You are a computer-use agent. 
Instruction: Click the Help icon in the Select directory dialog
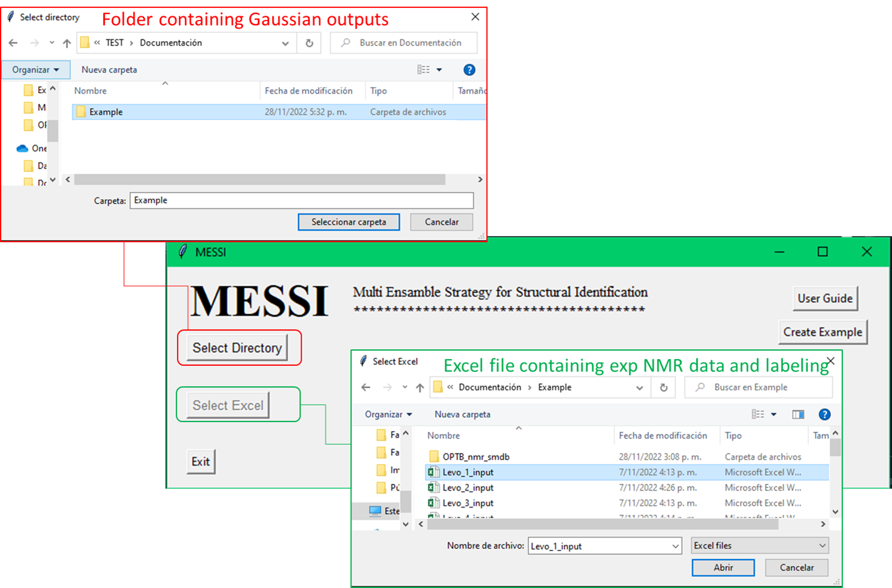coord(470,70)
